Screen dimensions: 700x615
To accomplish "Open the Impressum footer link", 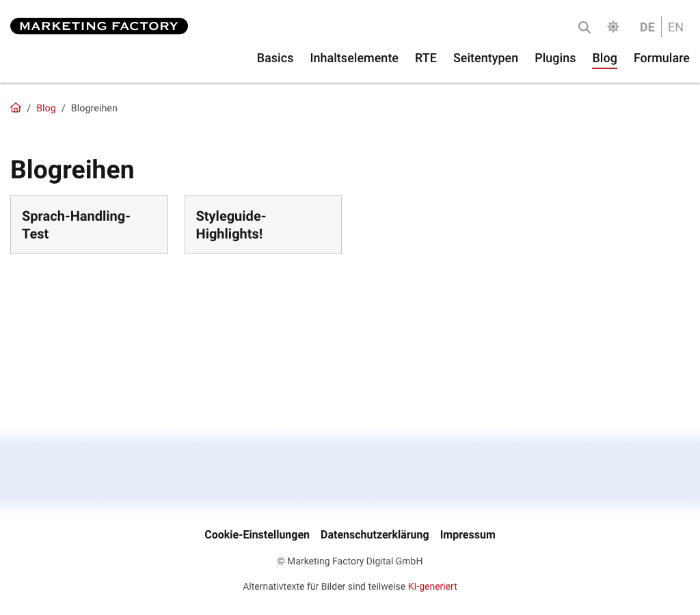I will coord(468,534).
